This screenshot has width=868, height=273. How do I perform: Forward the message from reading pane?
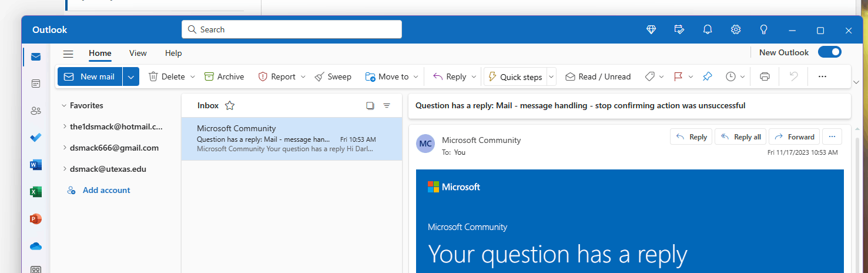tap(795, 136)
